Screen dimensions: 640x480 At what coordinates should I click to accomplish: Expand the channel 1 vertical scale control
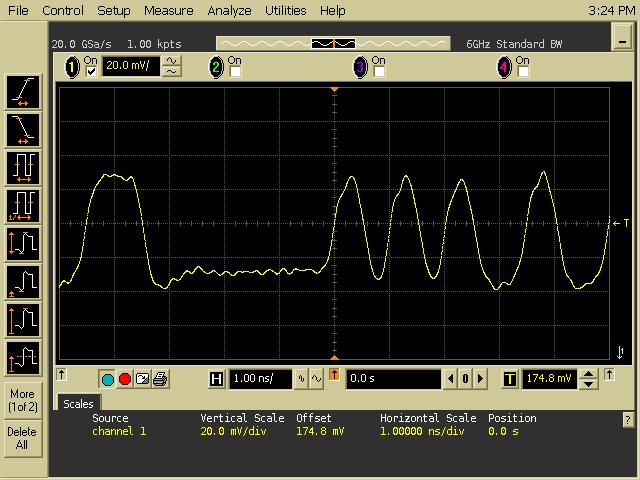click(x=172, y=67)
